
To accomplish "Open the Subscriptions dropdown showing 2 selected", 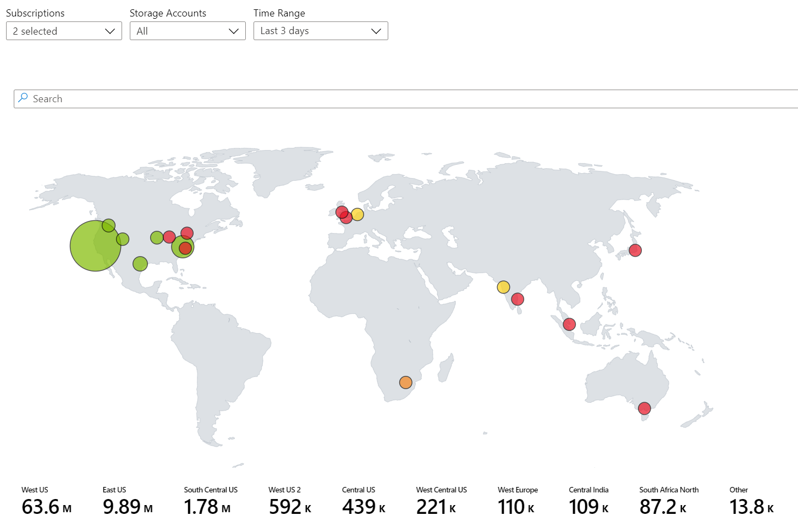I will coord(63,31).
